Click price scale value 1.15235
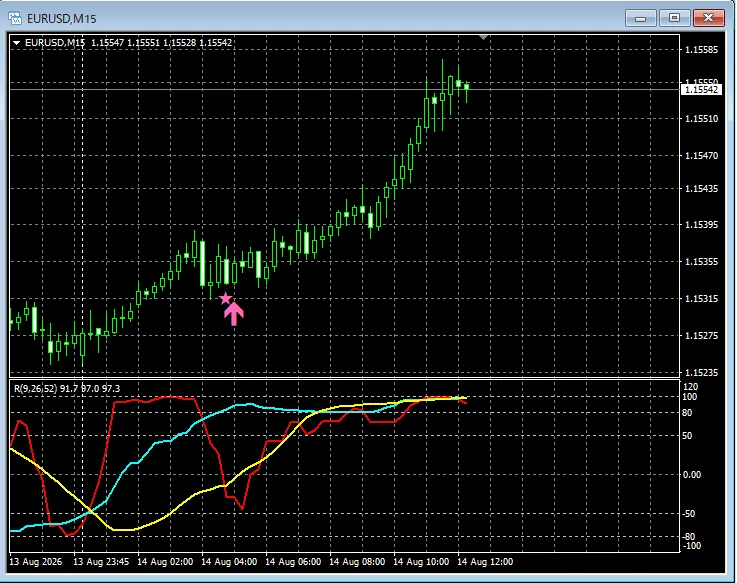 click(701, 372)
